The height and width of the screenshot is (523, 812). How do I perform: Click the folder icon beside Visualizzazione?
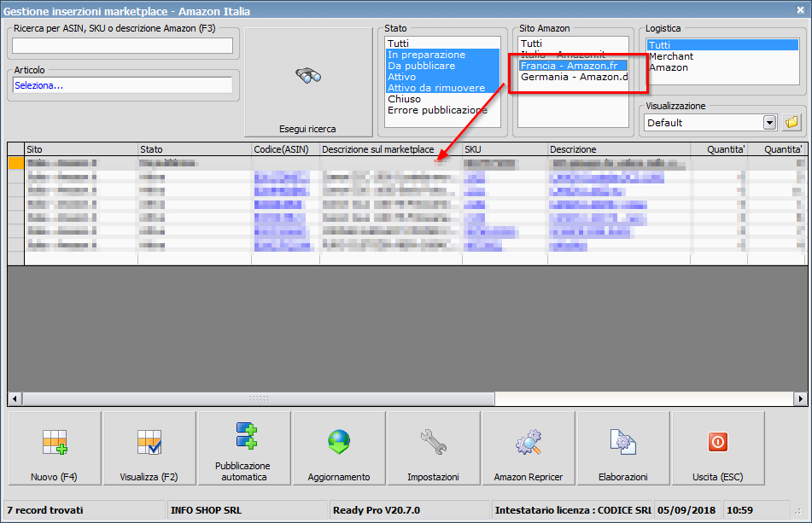[x=792, y=123]
